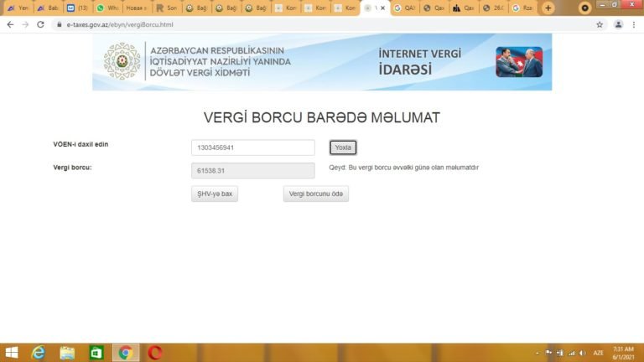The width and height of the screenshot is (644, 362).
Task: Open Opera browser from the taskbar
Action: [x=155, y=353]
